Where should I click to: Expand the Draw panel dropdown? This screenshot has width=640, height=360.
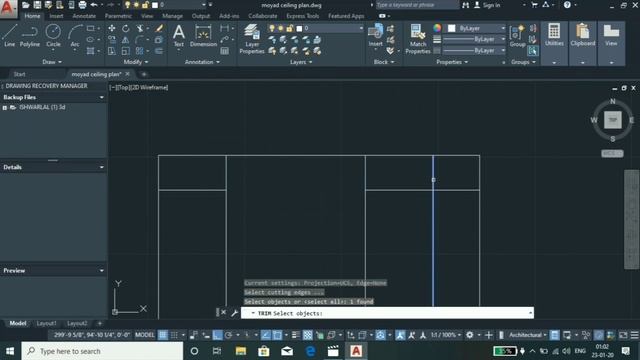point(52,62)
